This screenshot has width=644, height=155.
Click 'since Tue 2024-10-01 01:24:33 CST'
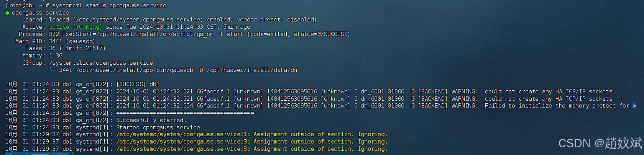tap(161, 27)
